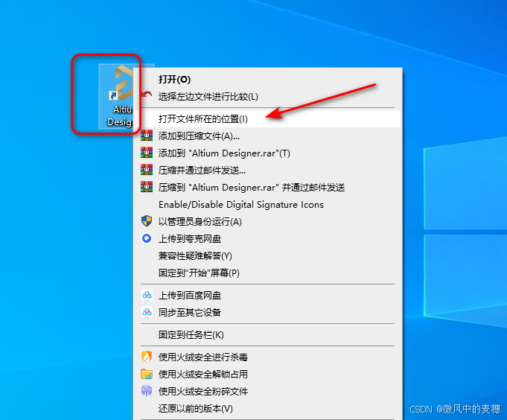The image size is (507, 420).
Task: Click the Quark cloud icon beside 上传到夸克网盘
Action: point(147,238)
